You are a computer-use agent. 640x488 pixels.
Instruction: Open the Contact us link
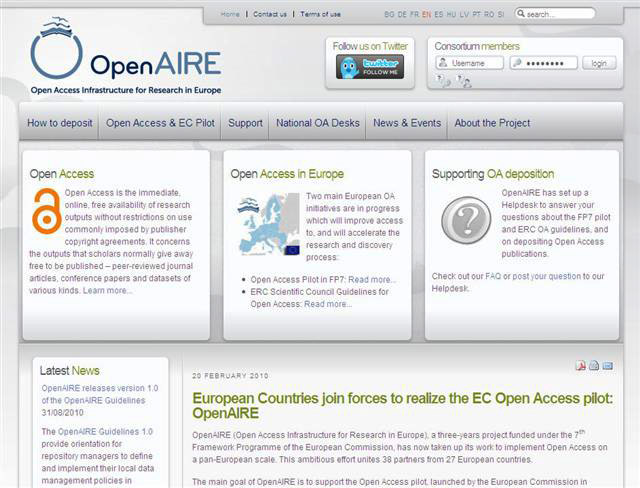click(270, 14)
